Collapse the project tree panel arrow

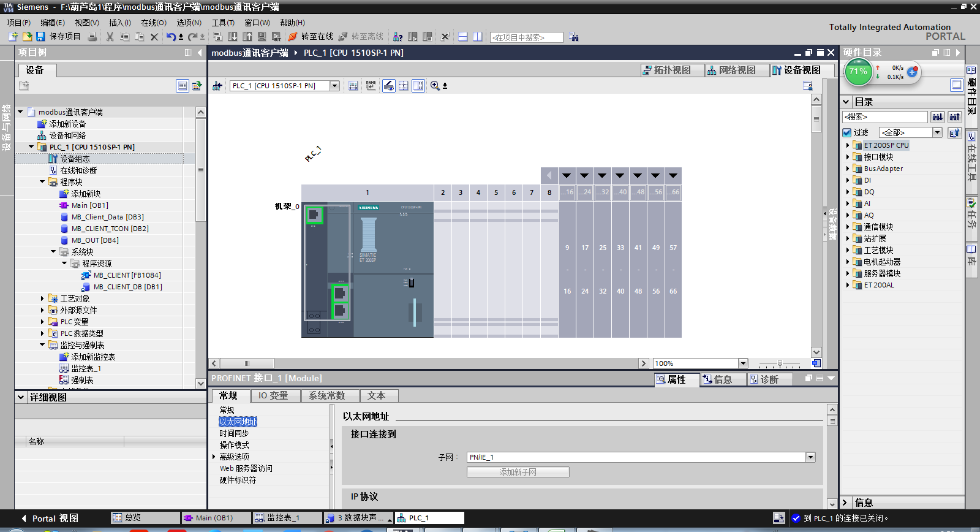tap(200, 53)
